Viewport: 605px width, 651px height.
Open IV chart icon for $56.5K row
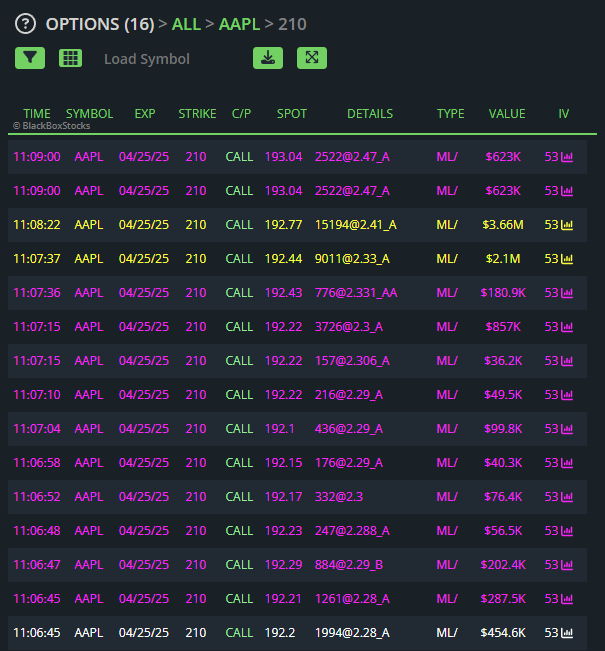[x=567, y=531]
